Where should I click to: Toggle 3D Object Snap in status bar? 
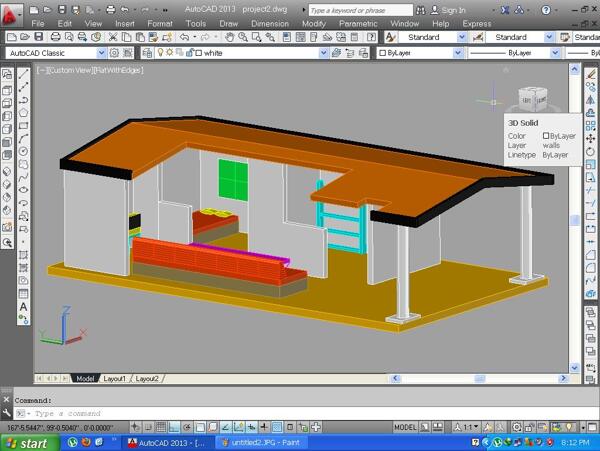tap(213, 427)
